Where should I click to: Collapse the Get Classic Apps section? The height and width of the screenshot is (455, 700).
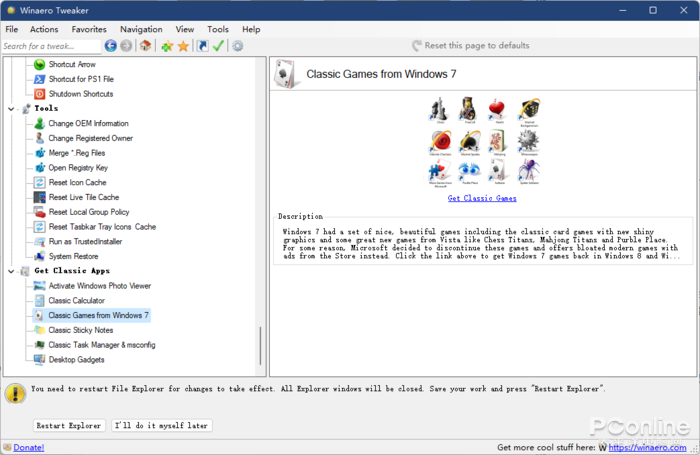pos(11,271)
